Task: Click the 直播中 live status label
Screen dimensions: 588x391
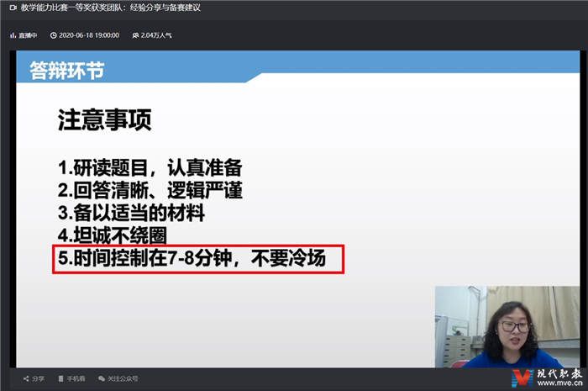Action: click(x=29, y=35)
